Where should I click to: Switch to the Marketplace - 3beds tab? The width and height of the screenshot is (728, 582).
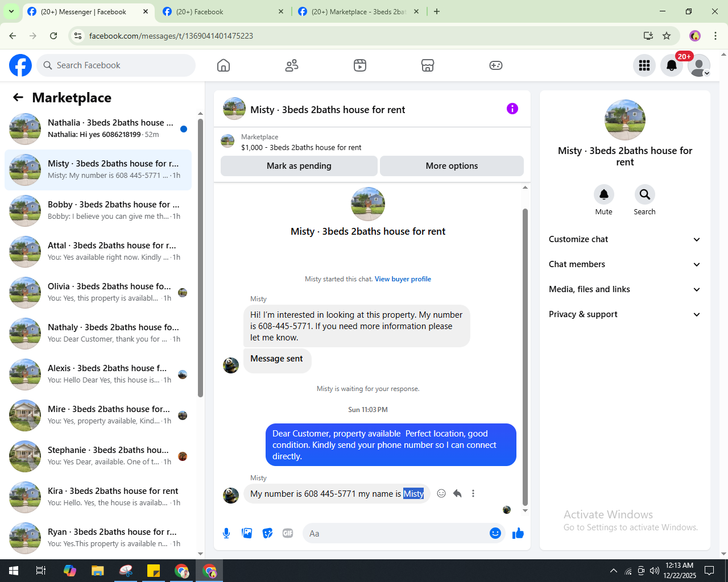coord(358,11)
